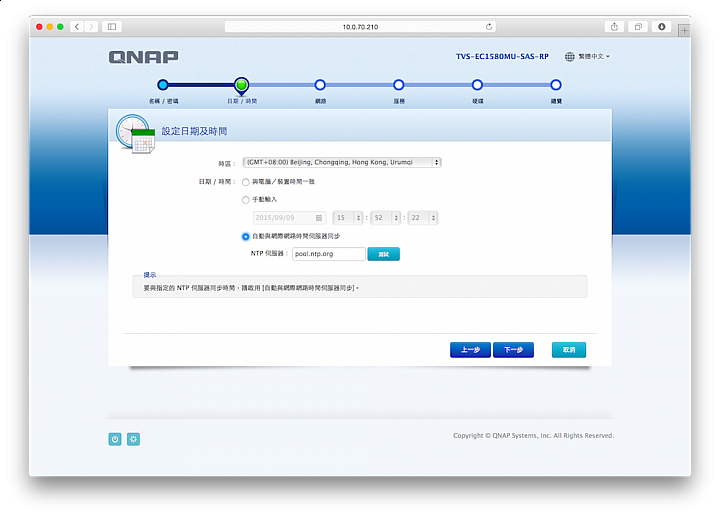Click the QNAP logo
The image size is (720, 518).
click(x=144, y=57)
